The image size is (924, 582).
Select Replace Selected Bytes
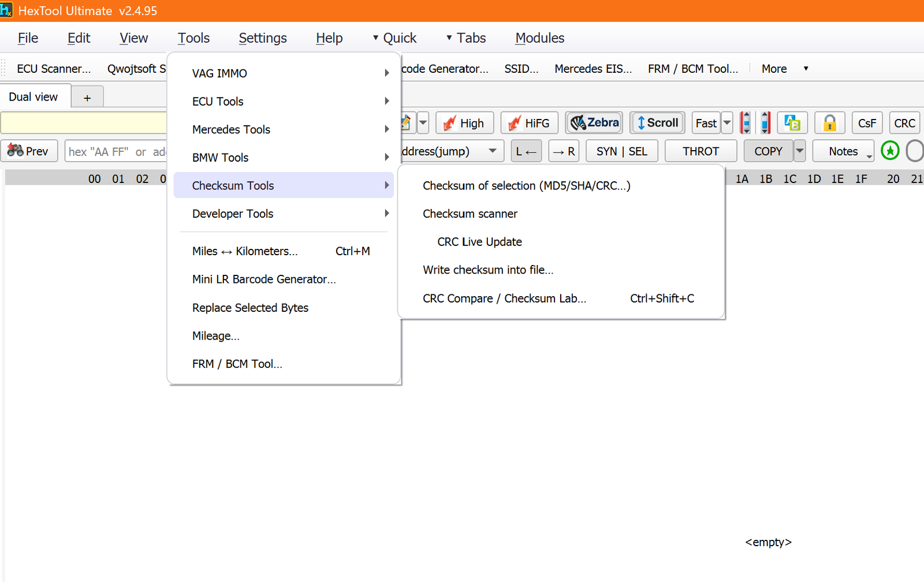pyautogui.click(x=284, y=308)
